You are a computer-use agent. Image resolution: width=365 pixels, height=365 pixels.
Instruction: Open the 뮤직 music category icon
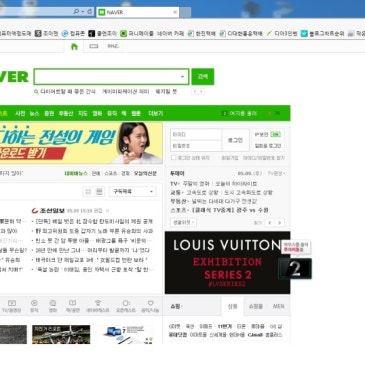[x=34, y=306]
